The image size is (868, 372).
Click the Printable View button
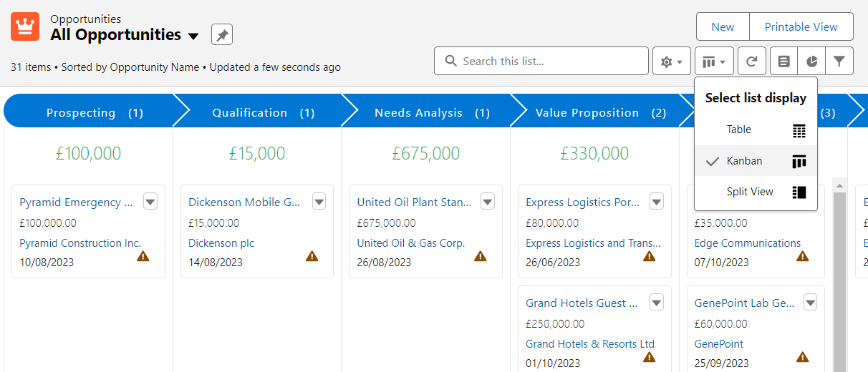click(801, 26)
